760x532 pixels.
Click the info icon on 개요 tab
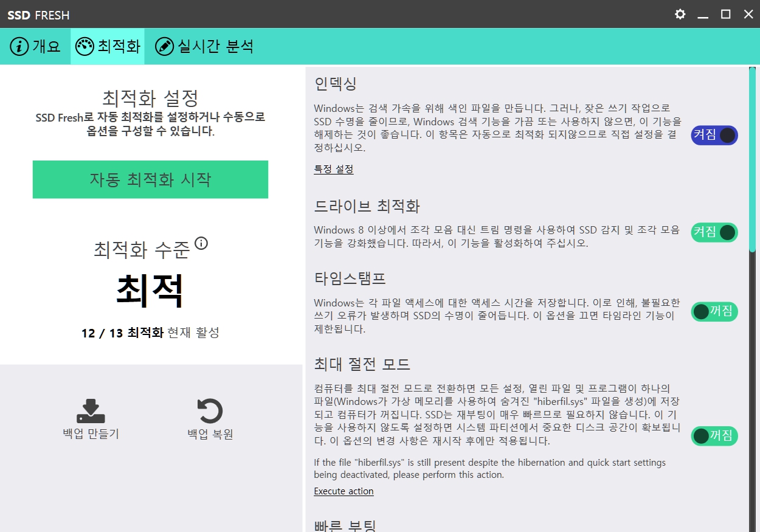point(19,46)
